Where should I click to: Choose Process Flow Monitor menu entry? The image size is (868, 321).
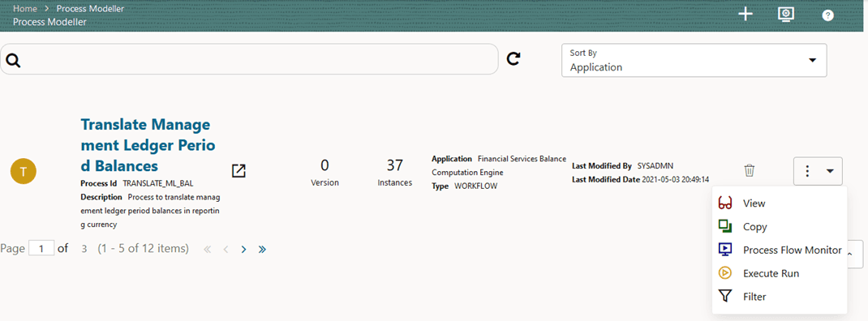point(780,250)
